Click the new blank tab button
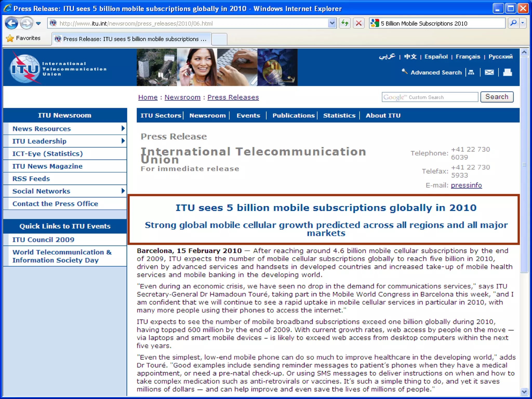This screenshot has width=532, height=399. click(x=219, y=39)
